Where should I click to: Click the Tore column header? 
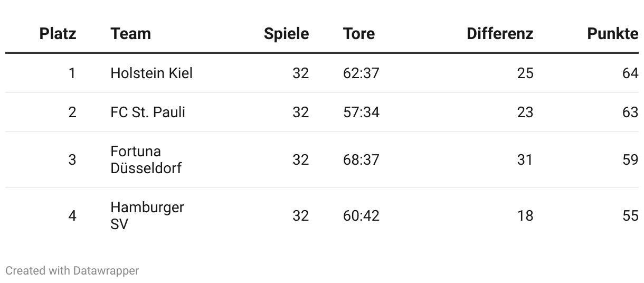click(359, 34)
